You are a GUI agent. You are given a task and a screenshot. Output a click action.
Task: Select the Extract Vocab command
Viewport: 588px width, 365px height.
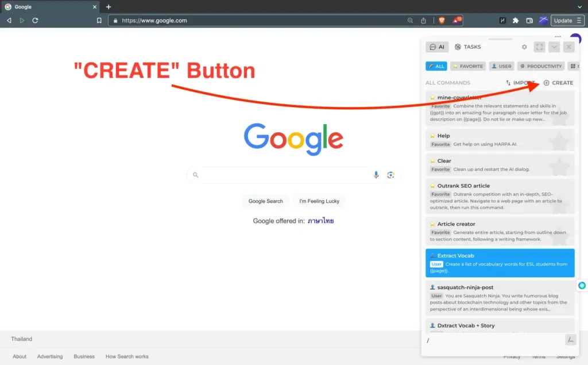coord(500,263)
